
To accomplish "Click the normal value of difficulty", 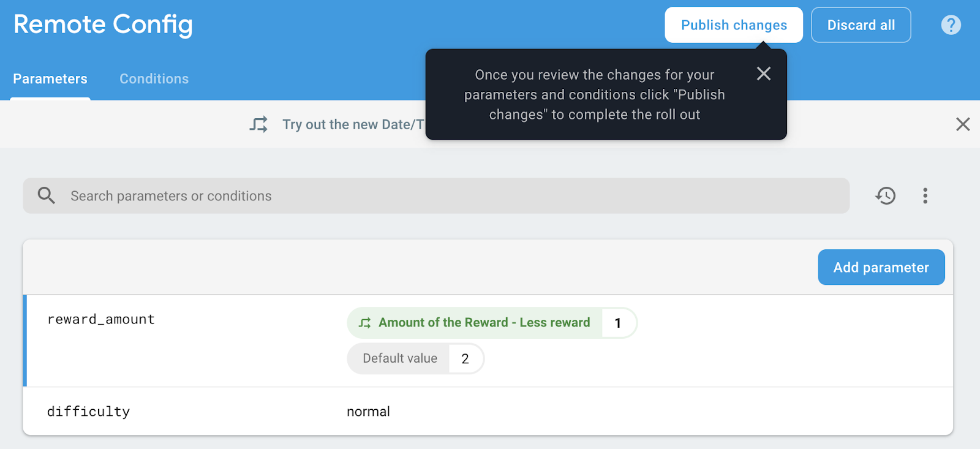I will coord(368,412).
